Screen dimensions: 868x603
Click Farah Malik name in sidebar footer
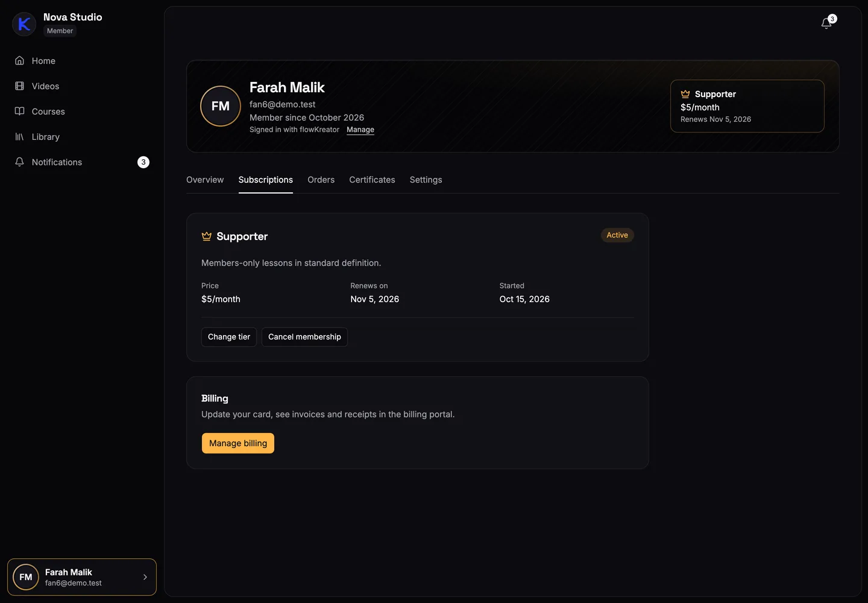(69, 572)
